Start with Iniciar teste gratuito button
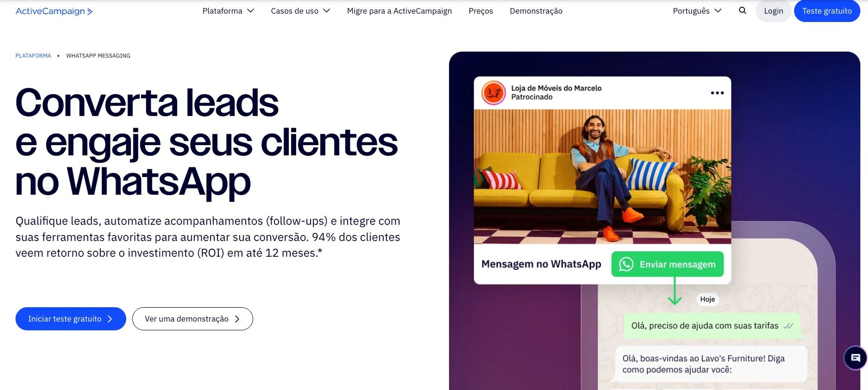The width and height of the screenshot is (868, 390). pyautogui.click(x=71, y=319)
